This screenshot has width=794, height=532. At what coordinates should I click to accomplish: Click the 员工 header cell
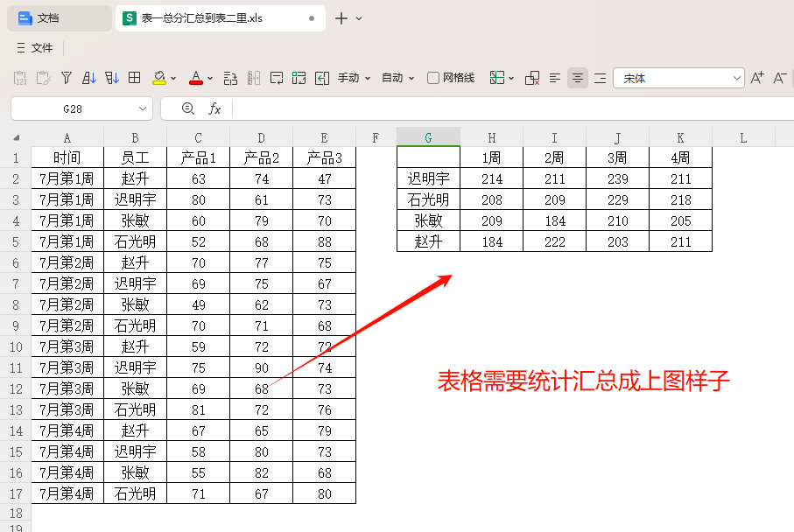[135, 157]
